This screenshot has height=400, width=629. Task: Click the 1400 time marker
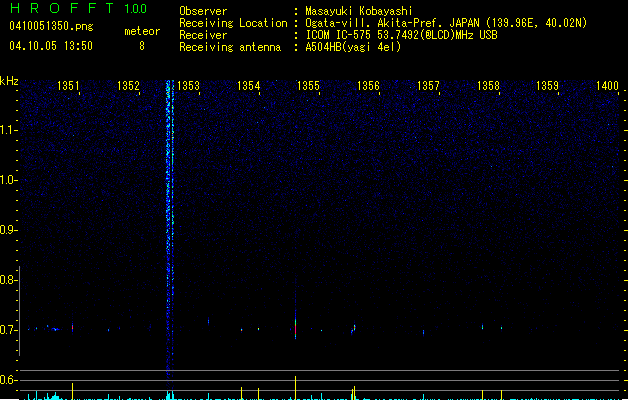click(607, 85)
